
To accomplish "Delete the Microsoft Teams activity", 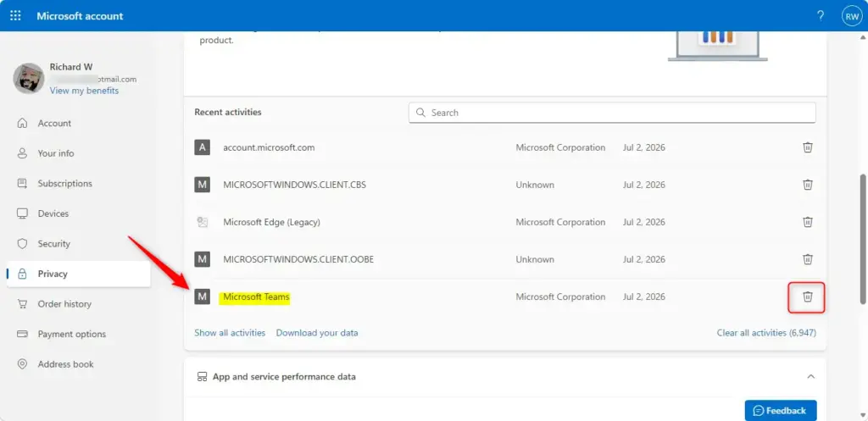I will [808, 296].
